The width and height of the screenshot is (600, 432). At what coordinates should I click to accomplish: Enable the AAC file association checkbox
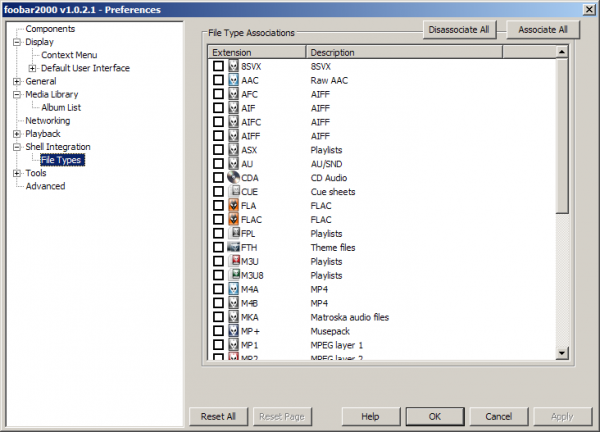(218, 80)
